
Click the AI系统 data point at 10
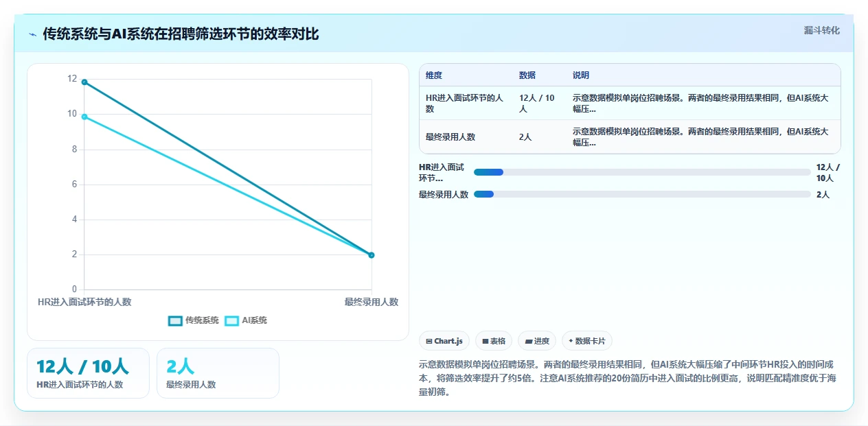pos(84,117)
